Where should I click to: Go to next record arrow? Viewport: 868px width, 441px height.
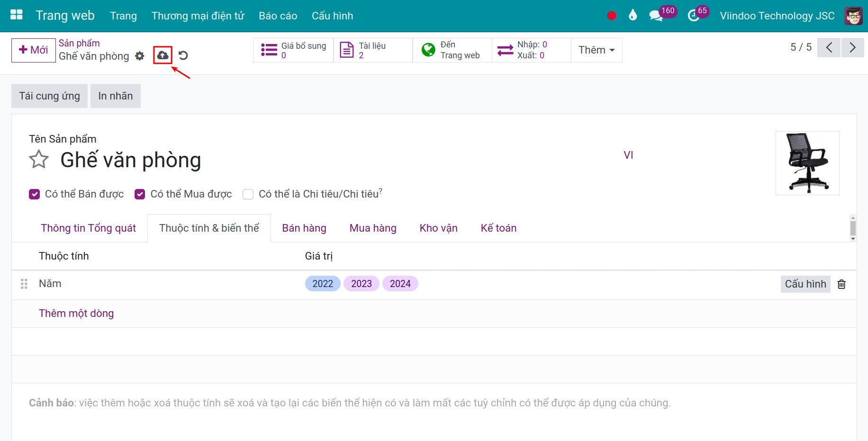point(852,47)
